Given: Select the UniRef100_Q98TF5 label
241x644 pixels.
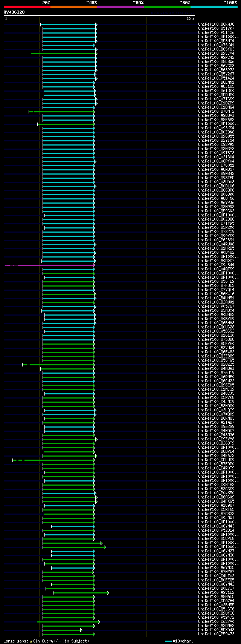Looking at the screenshot, I should click(x=216, y=178).
